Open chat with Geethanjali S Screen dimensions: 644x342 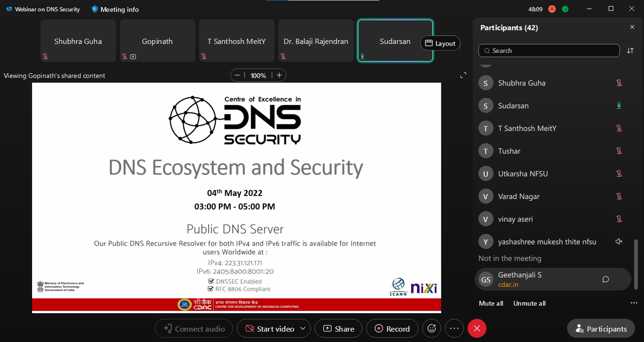pyautogui.click(x=606, y=279)
